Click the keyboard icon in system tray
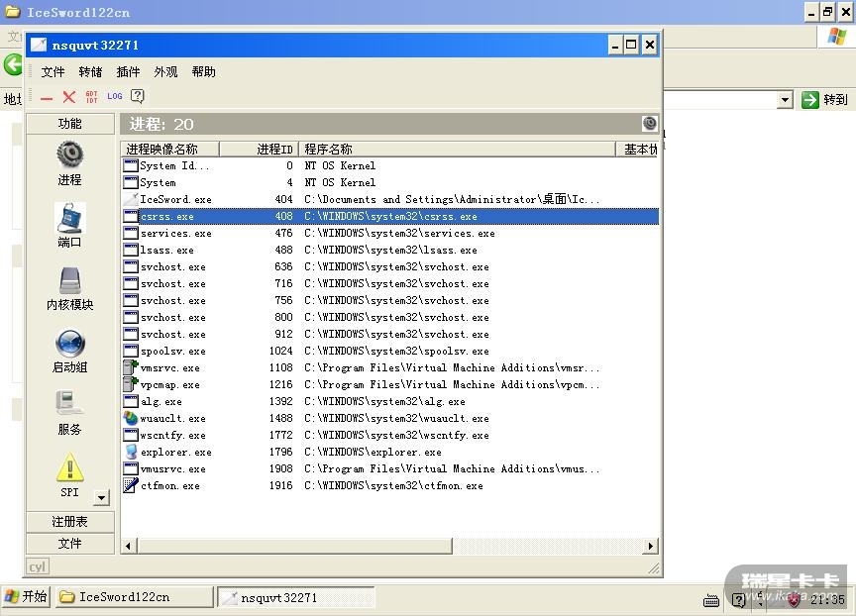856x616 pixels. pos(710,601)
